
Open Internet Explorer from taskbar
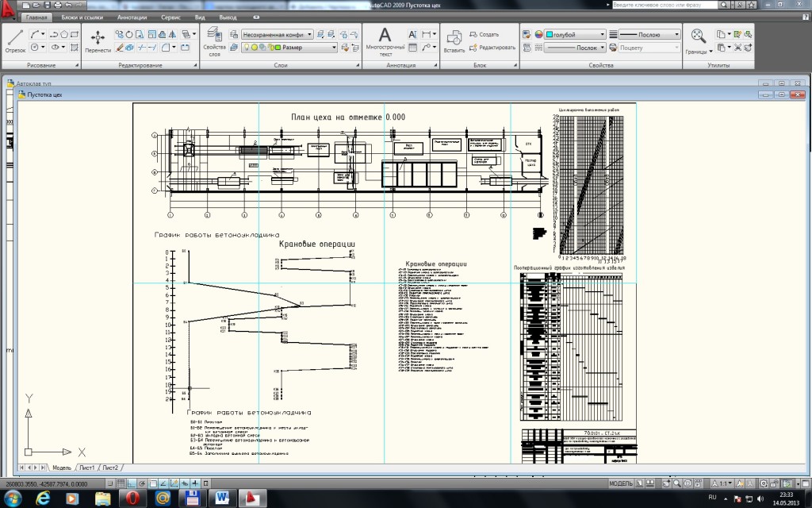[x=43, y=498]
